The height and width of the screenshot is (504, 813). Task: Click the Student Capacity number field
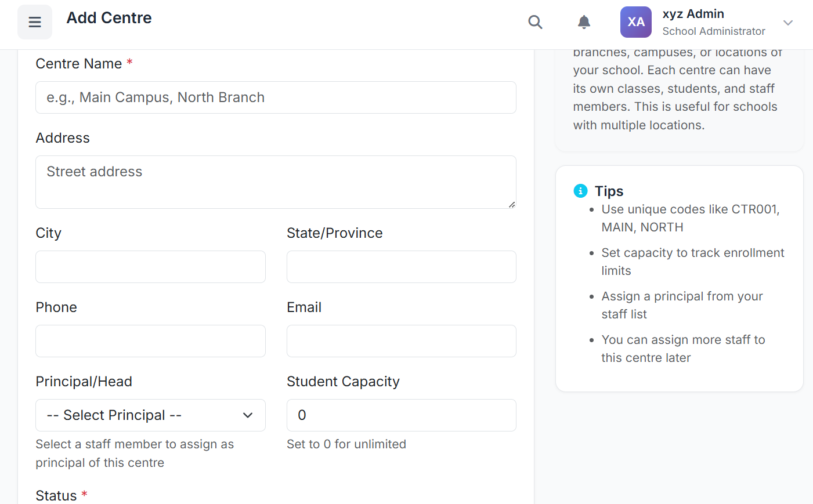[401, 415]
